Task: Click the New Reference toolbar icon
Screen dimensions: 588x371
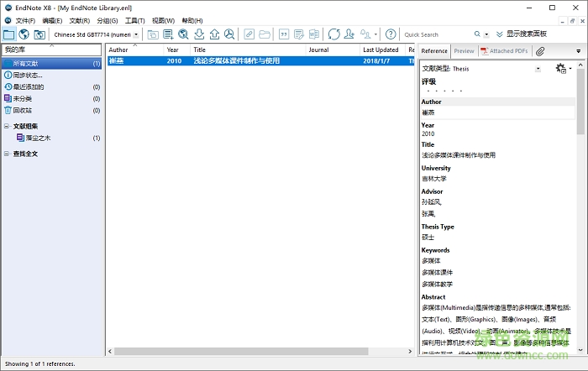Action: (x=168, y=34)
